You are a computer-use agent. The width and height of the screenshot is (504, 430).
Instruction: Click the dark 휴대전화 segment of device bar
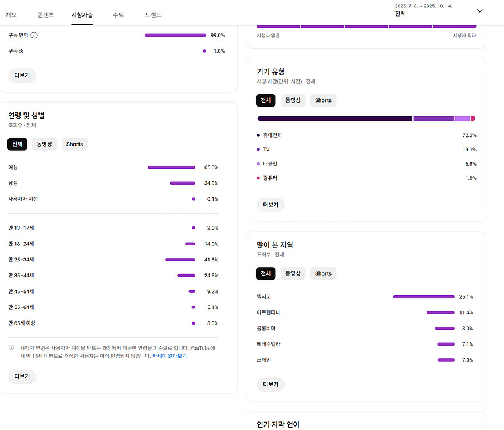[334, 119]
